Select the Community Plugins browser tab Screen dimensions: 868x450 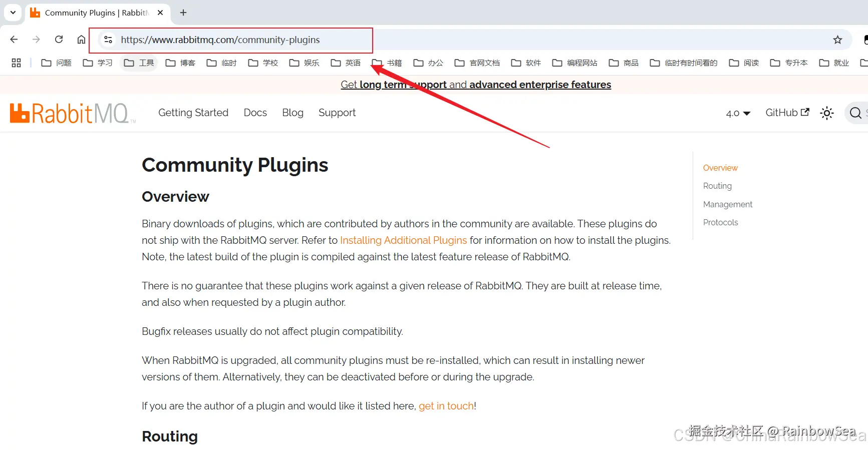97,13
